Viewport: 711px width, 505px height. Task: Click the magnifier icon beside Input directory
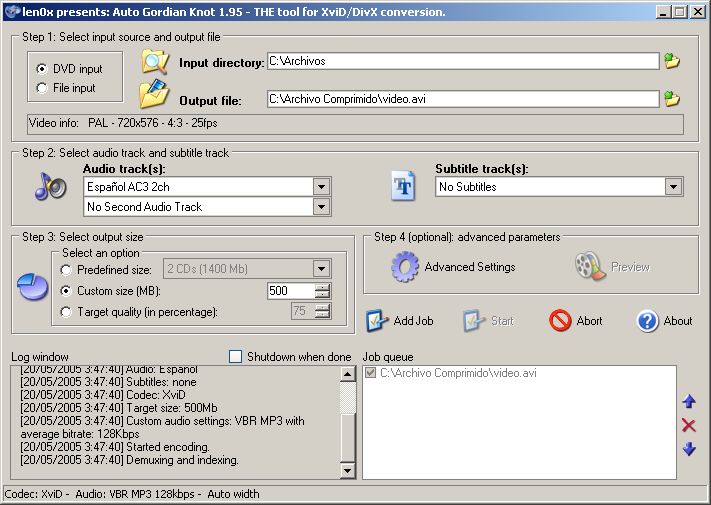pos(155,62)
